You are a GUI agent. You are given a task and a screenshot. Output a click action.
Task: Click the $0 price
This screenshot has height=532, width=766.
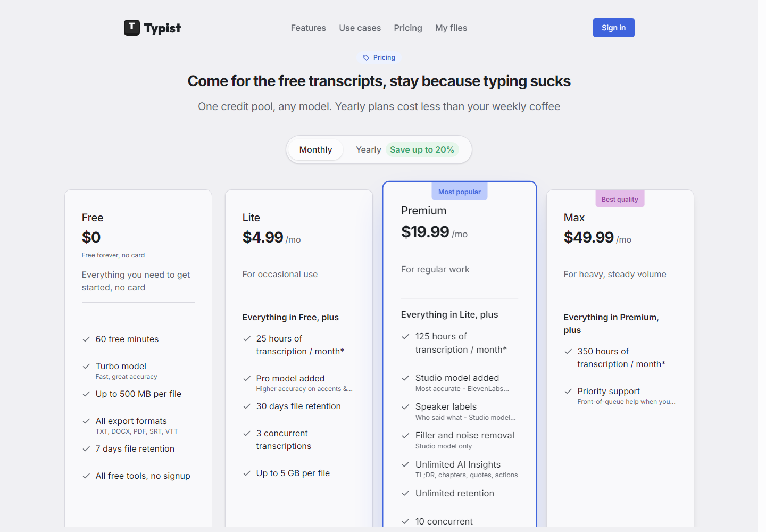(91, 237)
